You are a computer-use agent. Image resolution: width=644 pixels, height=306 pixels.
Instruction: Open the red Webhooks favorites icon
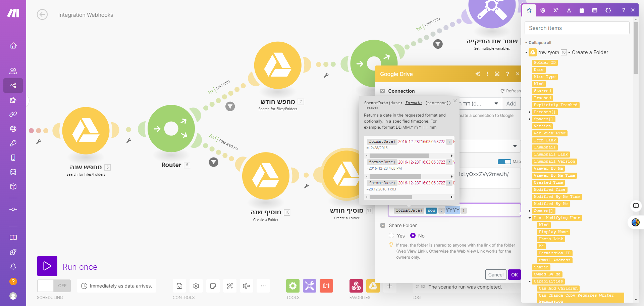tap(356, 286)
